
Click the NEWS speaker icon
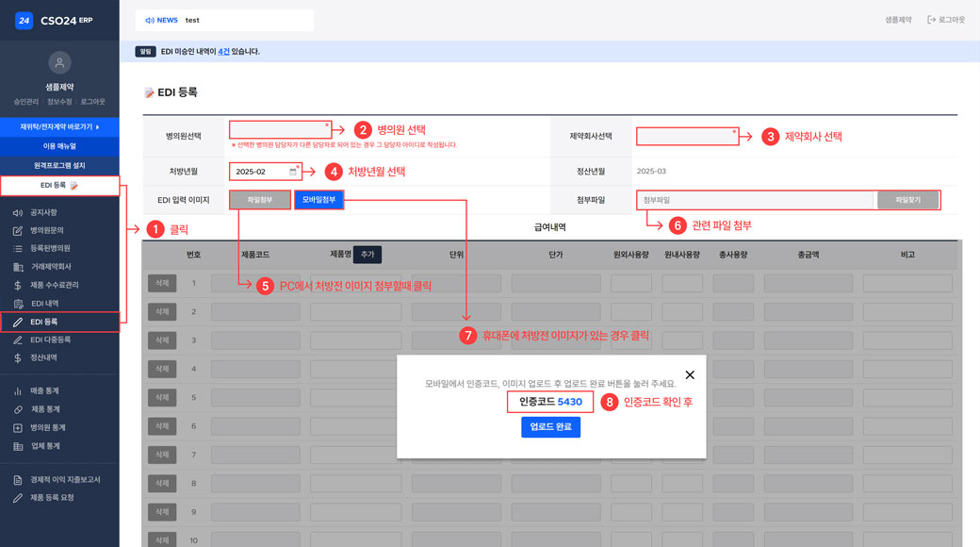point(150,20)
